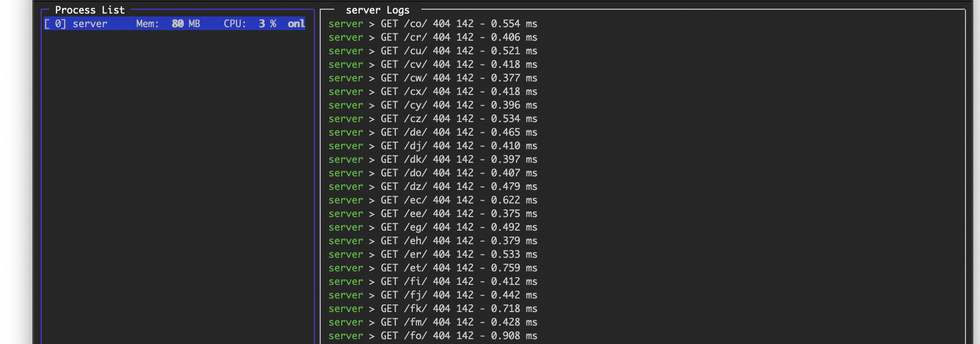Click the GET /fo/ 0.908 ms entry
The width and height of the screenshot is (980, 344).
(x=433, y=336)
